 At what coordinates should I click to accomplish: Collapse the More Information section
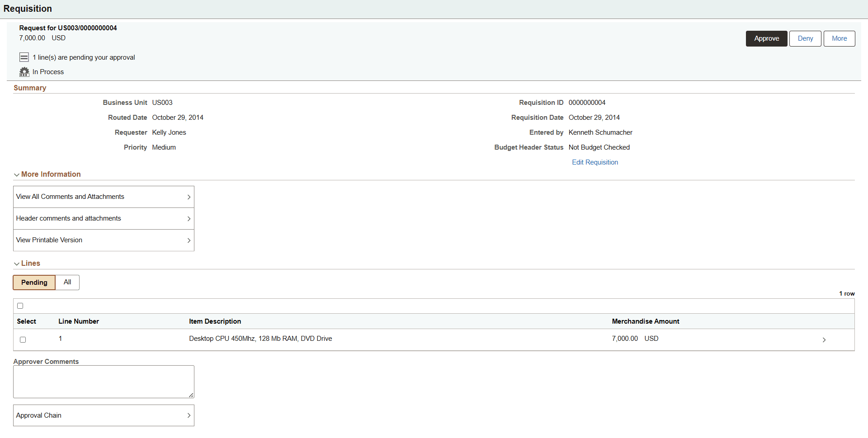(x=17, y=174)
